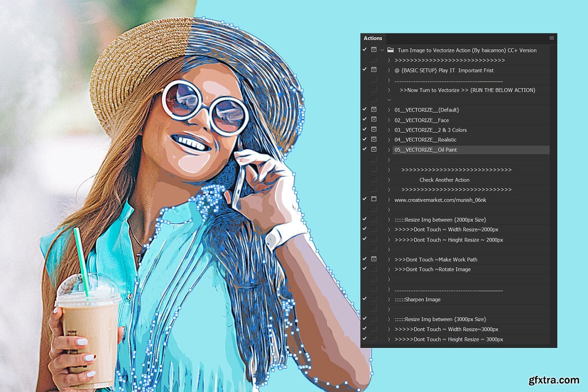588x392 pixels.
Task: Toggle dialog icon for 04__VECTORIZE__Realistic
Action: pos(374,139)
